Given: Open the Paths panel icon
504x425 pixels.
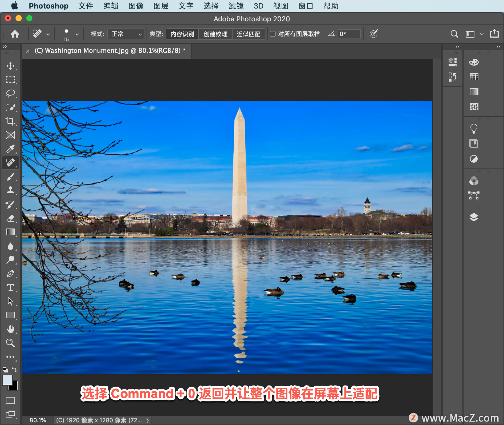Looking at the screenshot, I should [x=474, y=195].
